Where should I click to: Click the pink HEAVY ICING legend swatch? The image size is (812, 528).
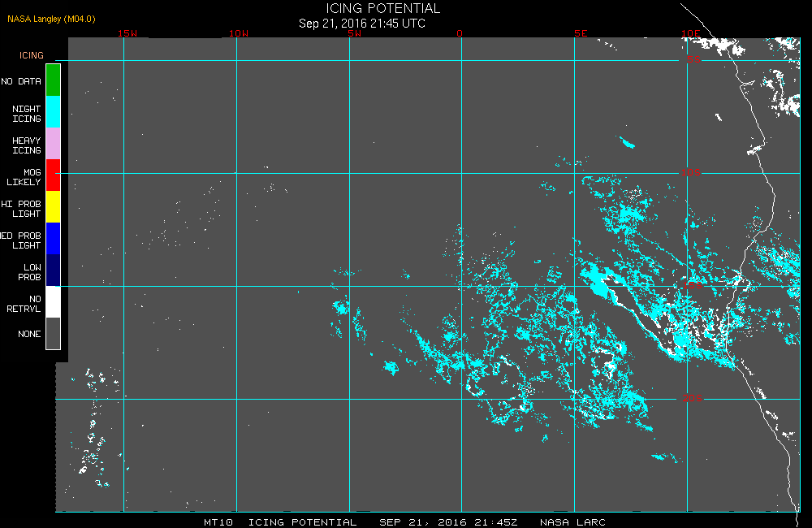54,144
